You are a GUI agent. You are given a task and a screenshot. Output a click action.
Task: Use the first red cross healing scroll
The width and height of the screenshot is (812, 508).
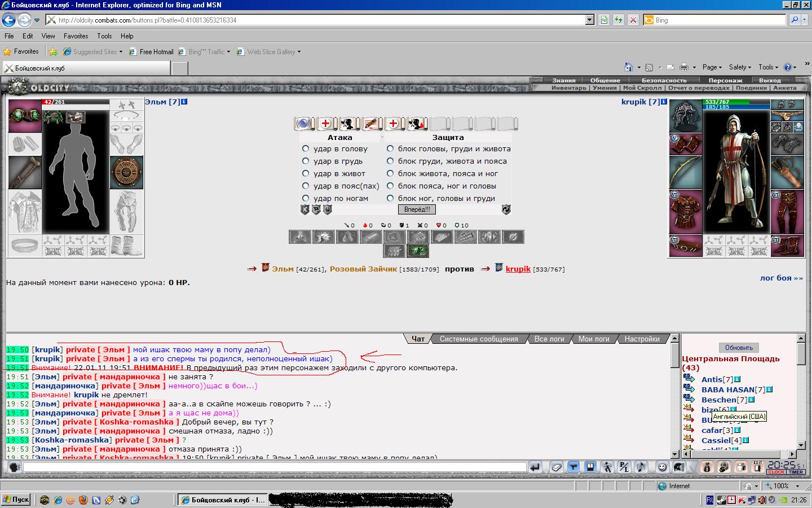click(x=326, y=124)
